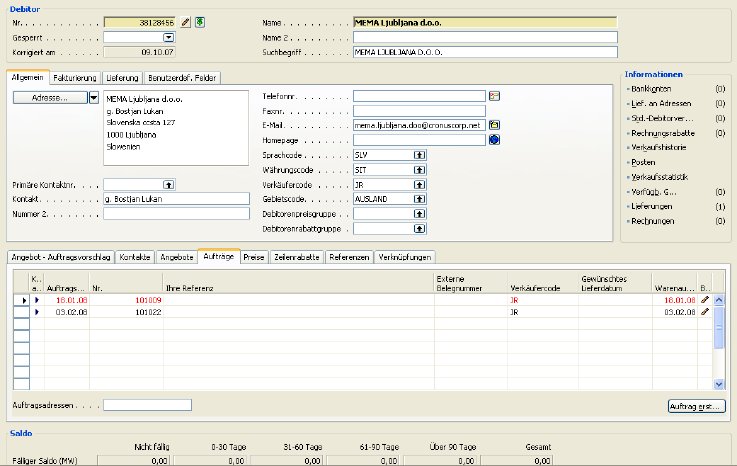The height and width of the screenshot is (466, 737).
Task: Switch to the Fakturierung tab
Action: pos(75,78)
